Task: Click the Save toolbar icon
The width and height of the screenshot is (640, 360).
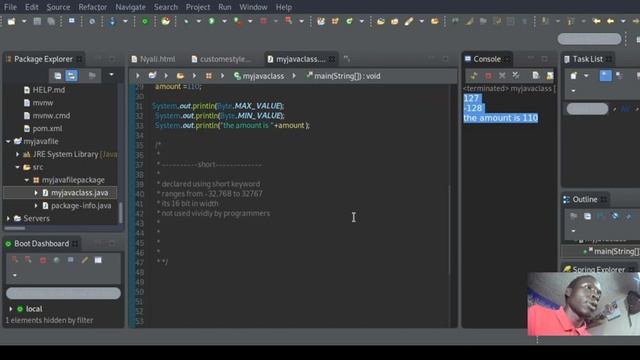Action: (x=37, y=21)
